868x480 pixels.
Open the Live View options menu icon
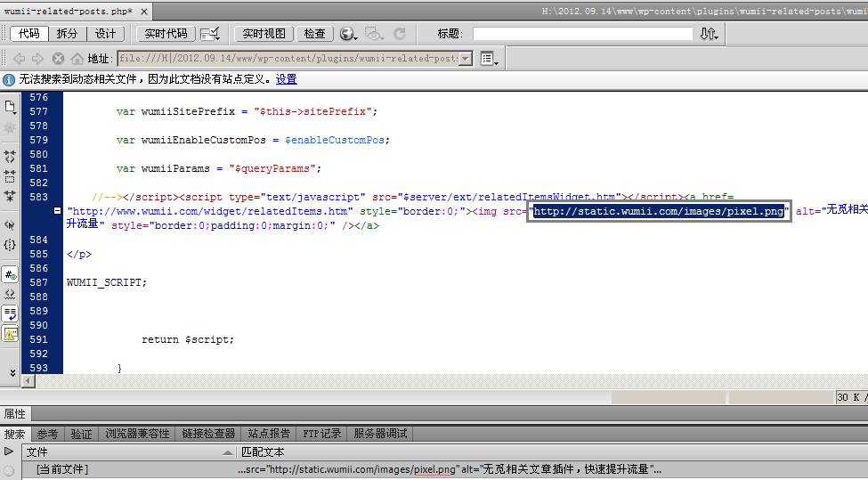pyautogui.click(x=490, y=58)
